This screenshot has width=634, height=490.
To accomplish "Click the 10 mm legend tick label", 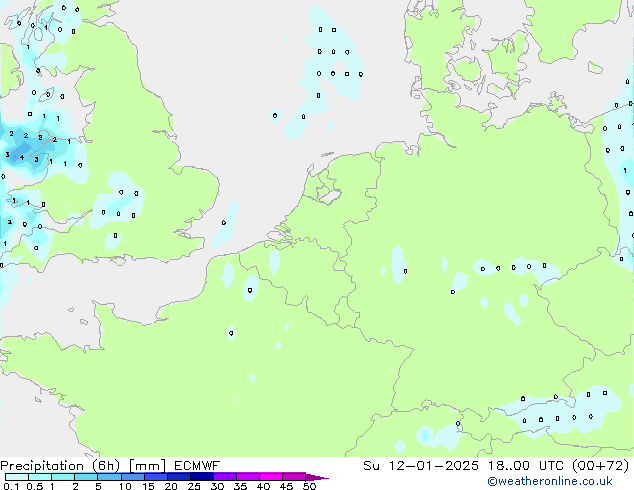I will pyautogui.click(x=124, y=487).
